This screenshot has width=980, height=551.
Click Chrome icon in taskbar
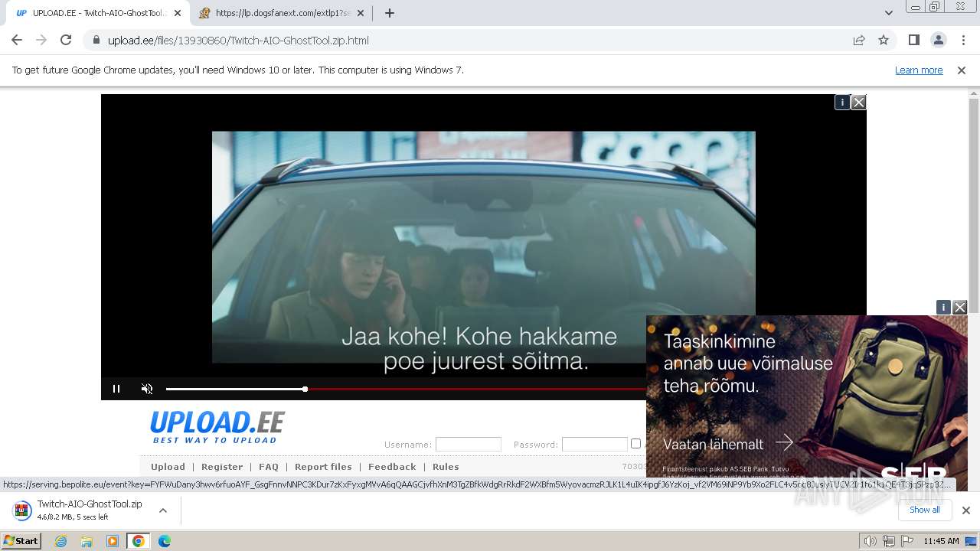coord(138,541)
